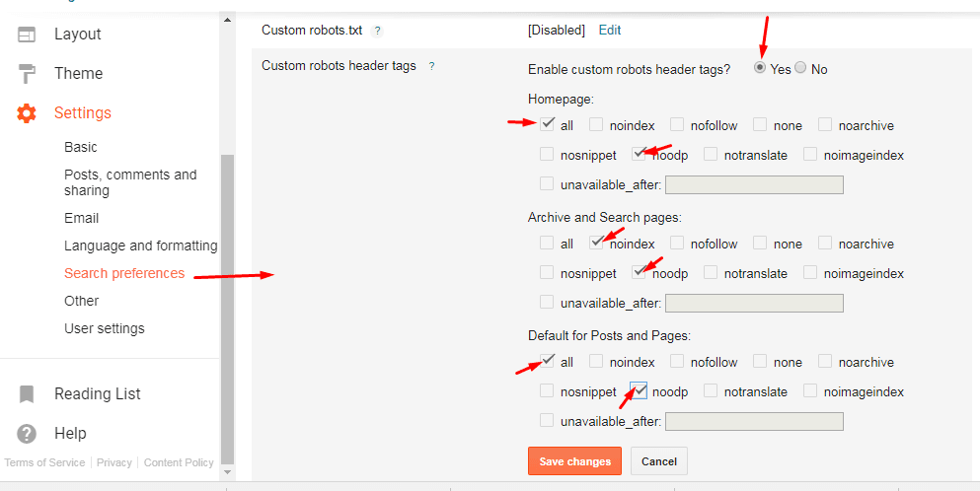Select No for custom robots header tags
This screenshot has width=980, height=491.
pos(800,68)
